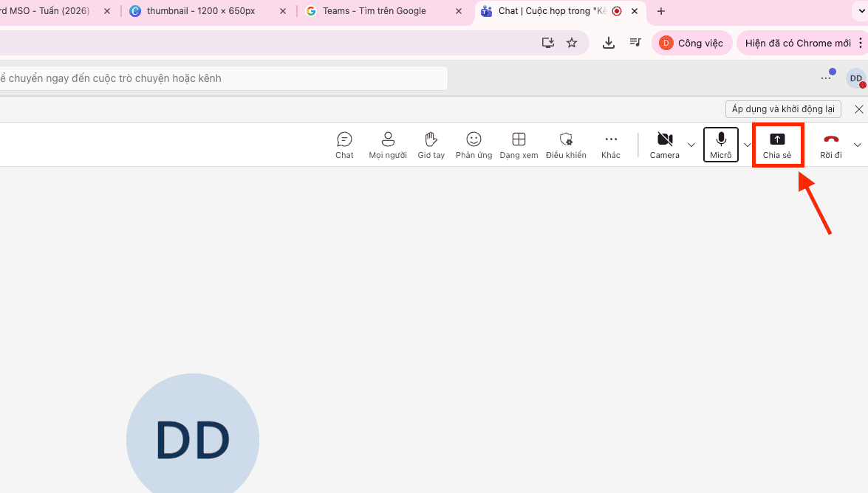Viewport: 868px width, 493px height.
Task: Click the Teams search input field
Action: coord(222,78)
